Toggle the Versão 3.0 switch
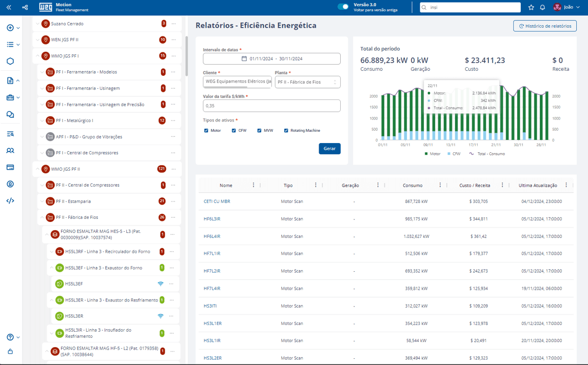 (x=343, y=7)
